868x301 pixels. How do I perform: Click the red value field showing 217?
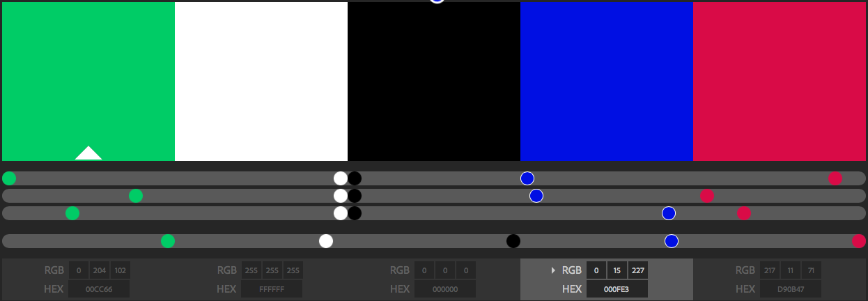point(769,270)
